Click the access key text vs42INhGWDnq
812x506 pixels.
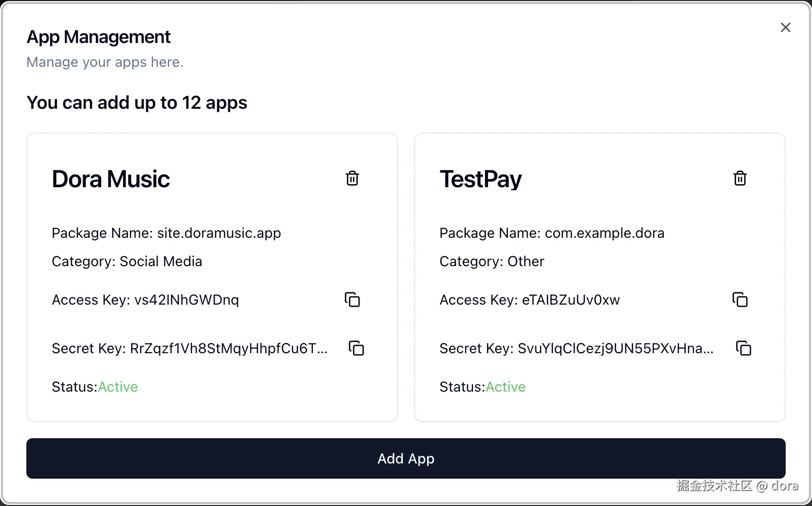point(186,300)
